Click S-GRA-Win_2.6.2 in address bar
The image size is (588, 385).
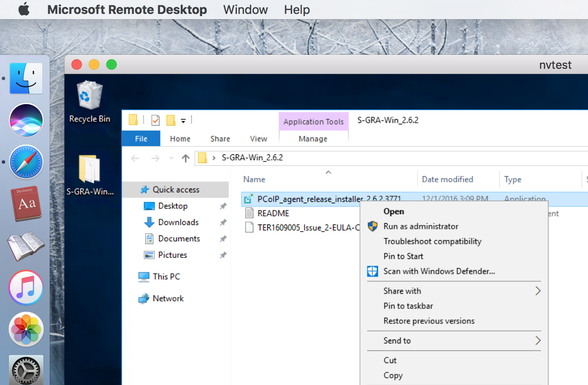(252, 158)
